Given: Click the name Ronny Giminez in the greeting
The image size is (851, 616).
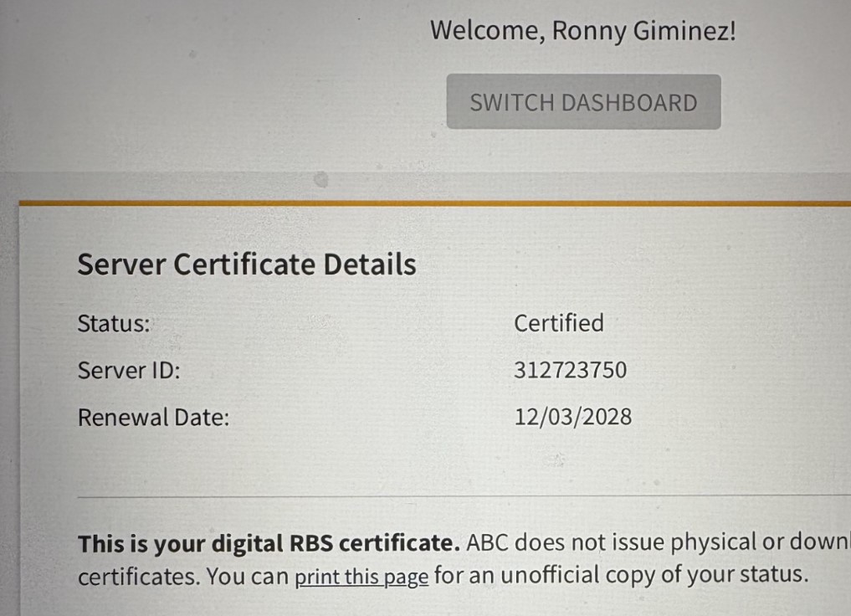Looking at the screenshot, I should 643,31.
